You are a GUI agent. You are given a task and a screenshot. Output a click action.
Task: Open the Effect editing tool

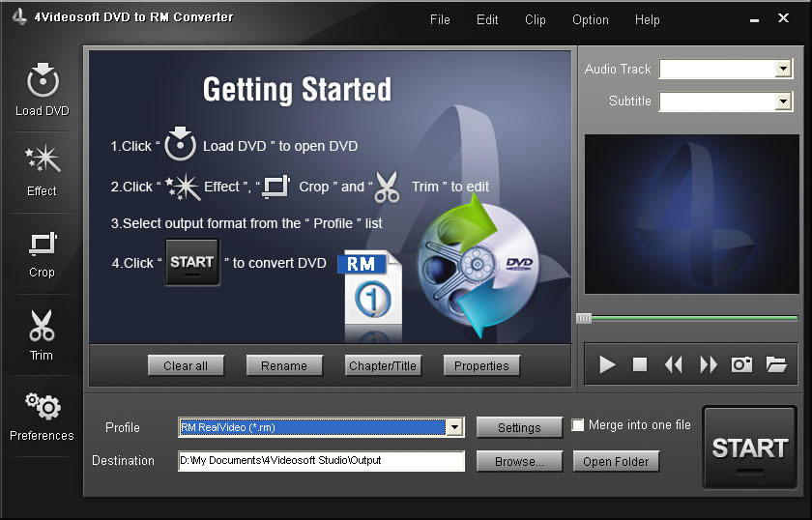(42, 161)
